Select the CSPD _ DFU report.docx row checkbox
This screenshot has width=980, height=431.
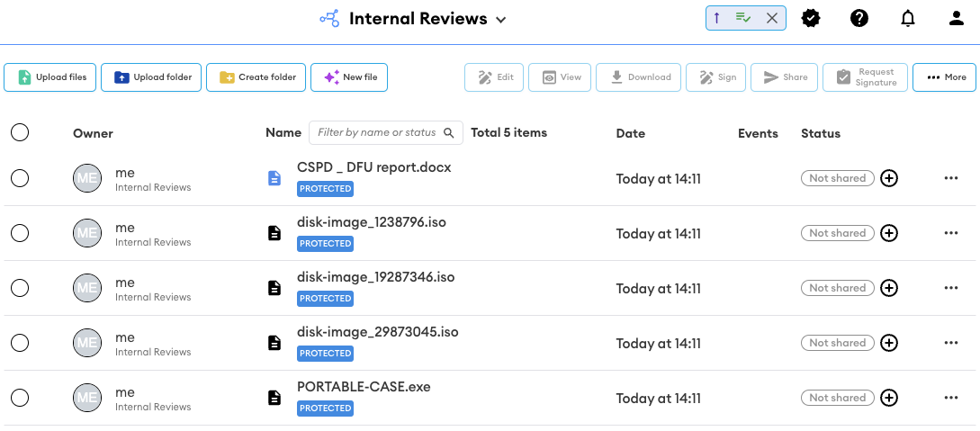pyautogui.click(x=20, y=179)
